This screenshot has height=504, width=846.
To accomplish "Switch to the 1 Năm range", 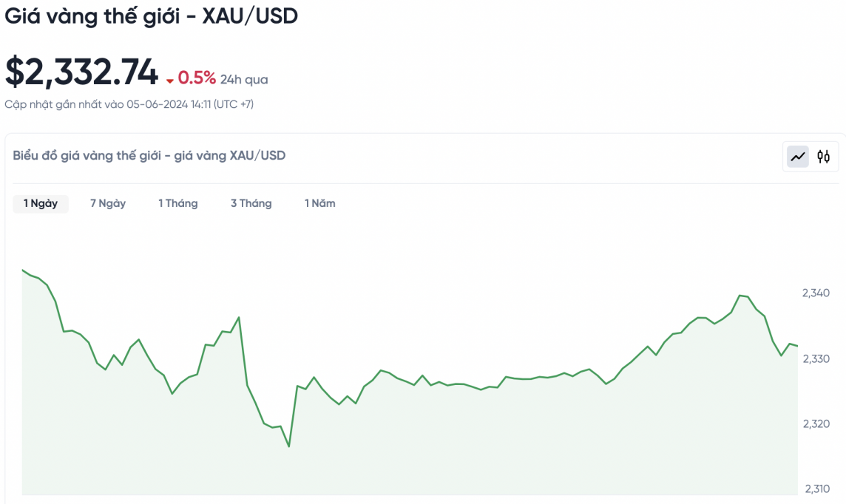I will pos(320,203).
